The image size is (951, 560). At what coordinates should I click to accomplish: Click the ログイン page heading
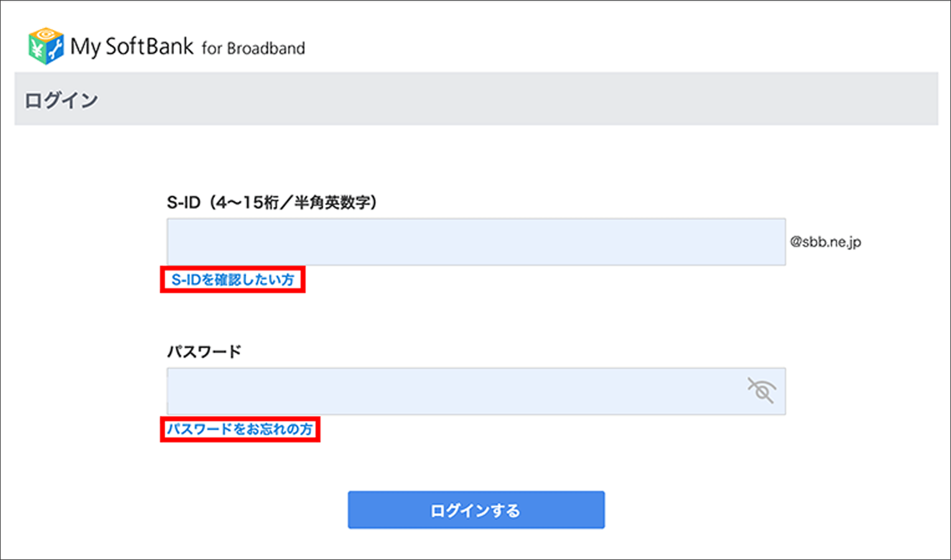point(62,100)
